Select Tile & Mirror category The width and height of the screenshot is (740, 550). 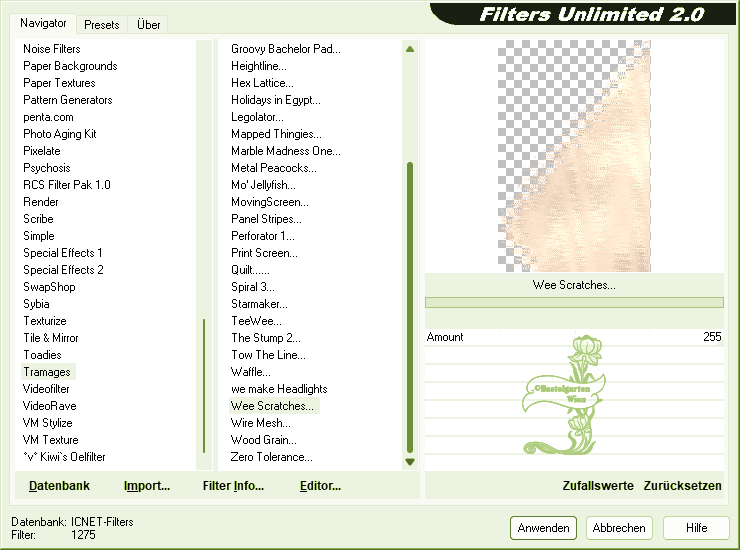[51, 338]
